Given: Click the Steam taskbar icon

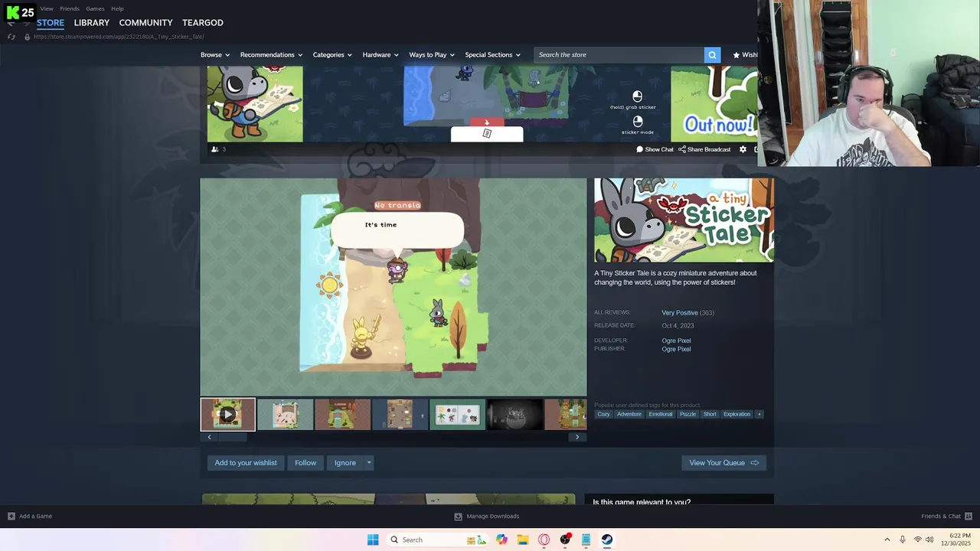Looking at the screenshot, I should [606, 540].
